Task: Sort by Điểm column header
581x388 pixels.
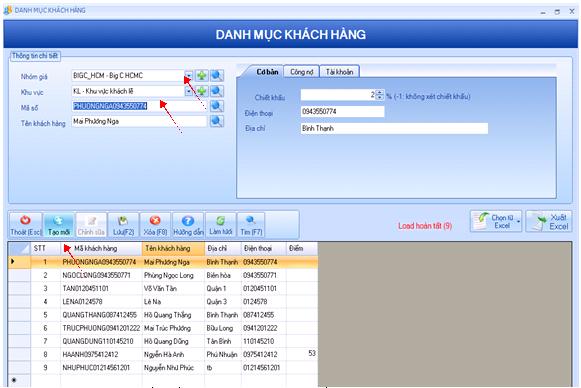Action: point(302,248)
